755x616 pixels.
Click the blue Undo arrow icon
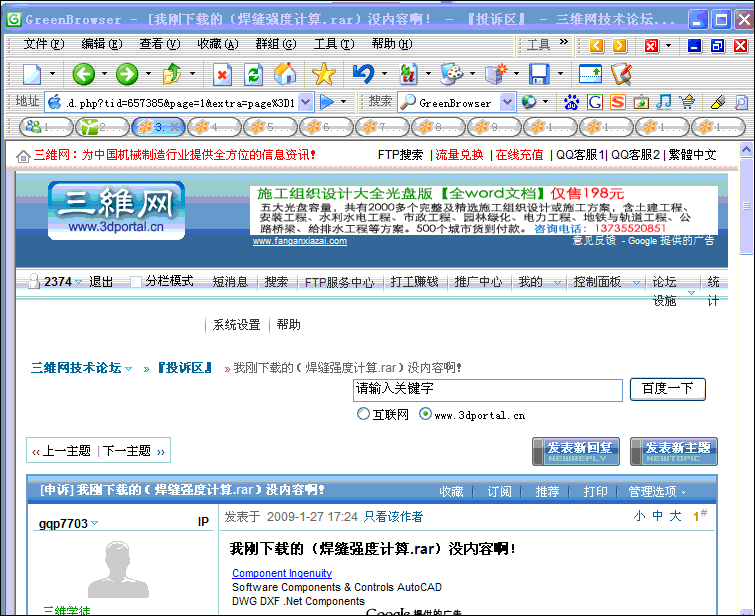[x=363, y=74]
